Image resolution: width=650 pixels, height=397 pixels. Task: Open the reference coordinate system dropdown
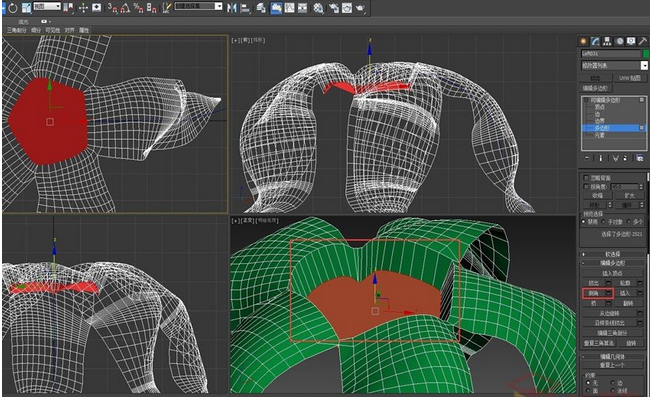point(47,6)
